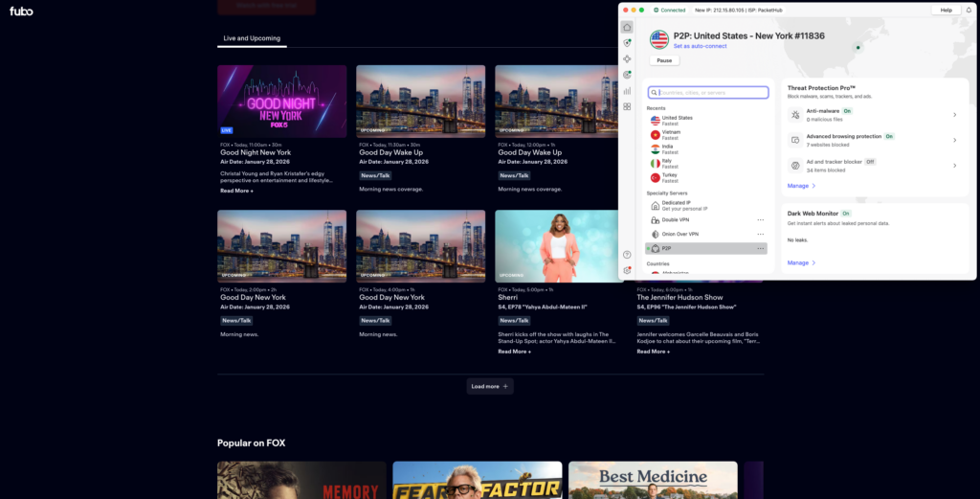This screenshot has height=499, width=980.
Task: Click the Popular on FOX heading
Action: point(252,443)
